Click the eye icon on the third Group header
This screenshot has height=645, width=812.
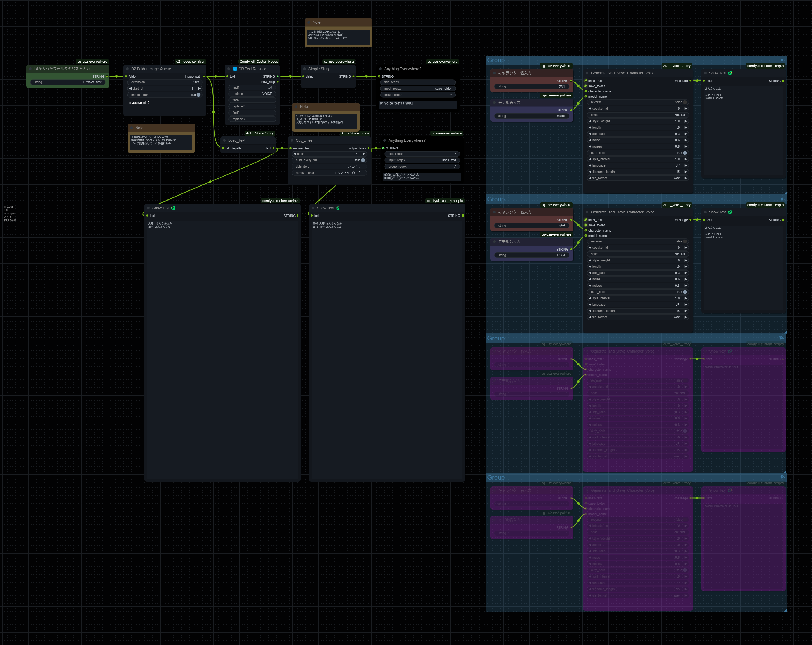pyautogui.click(x=781, y=338)
